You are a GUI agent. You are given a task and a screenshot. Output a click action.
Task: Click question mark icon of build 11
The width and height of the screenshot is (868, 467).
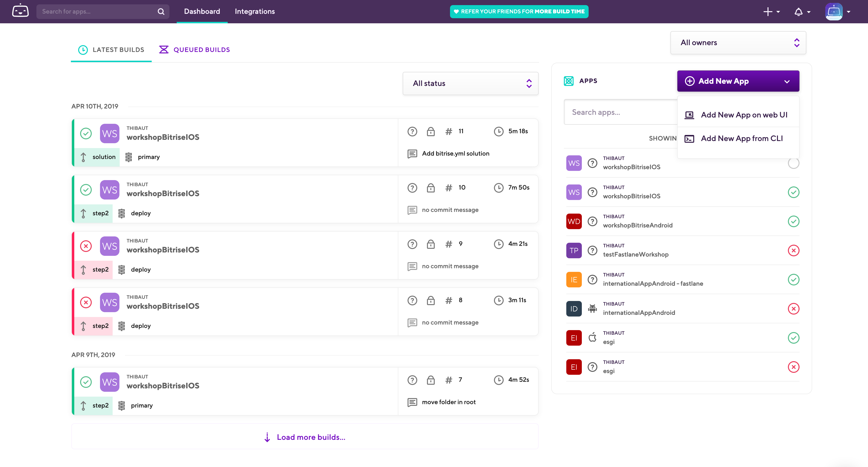pos(412,131)
